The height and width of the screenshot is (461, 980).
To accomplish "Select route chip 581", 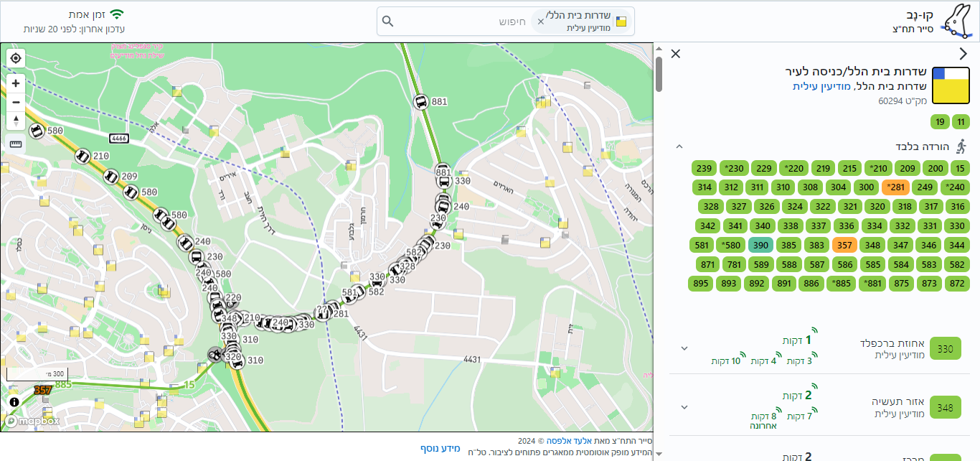I will (x=702, y=246).
